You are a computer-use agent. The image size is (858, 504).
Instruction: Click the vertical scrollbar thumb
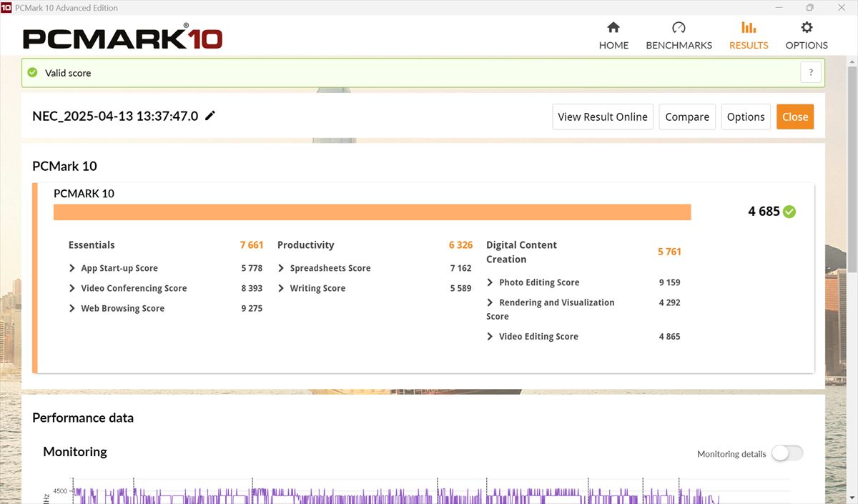click(852, 168)
